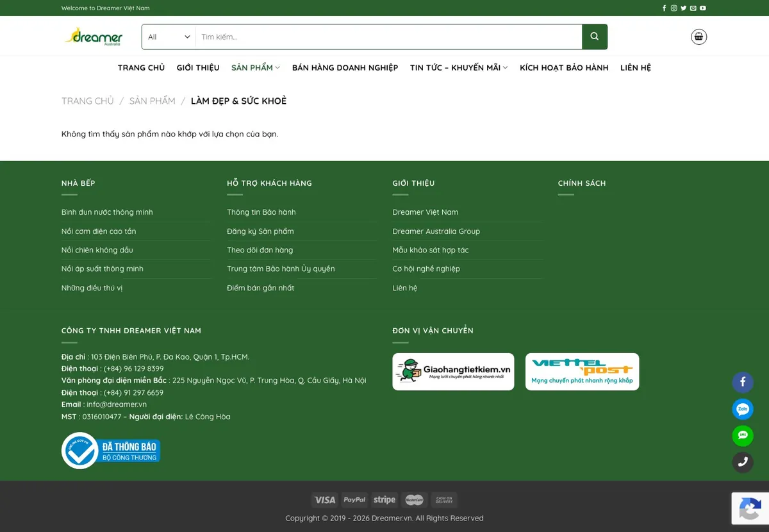The image size is (769, 532).
Task: Click the floating phone call button
Action: click(743, 462)
